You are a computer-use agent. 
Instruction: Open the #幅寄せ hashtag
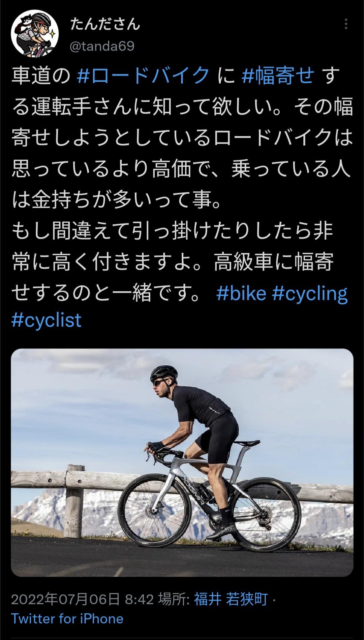coord(278,75)
